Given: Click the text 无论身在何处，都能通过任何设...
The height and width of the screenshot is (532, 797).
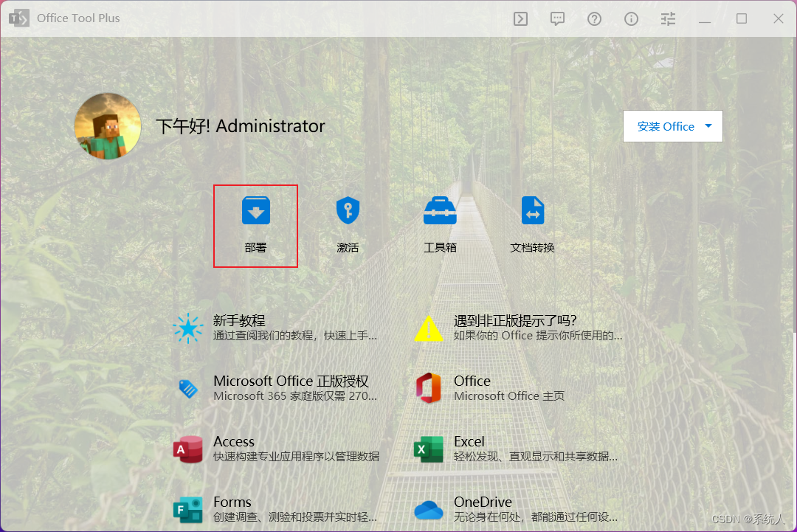Looking at the screenshot, I should [x=536, y=517].
